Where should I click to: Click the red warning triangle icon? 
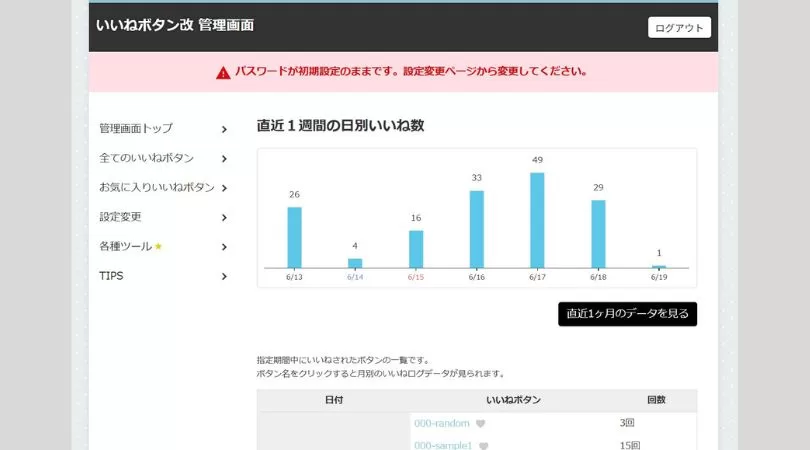pos(223,72)
